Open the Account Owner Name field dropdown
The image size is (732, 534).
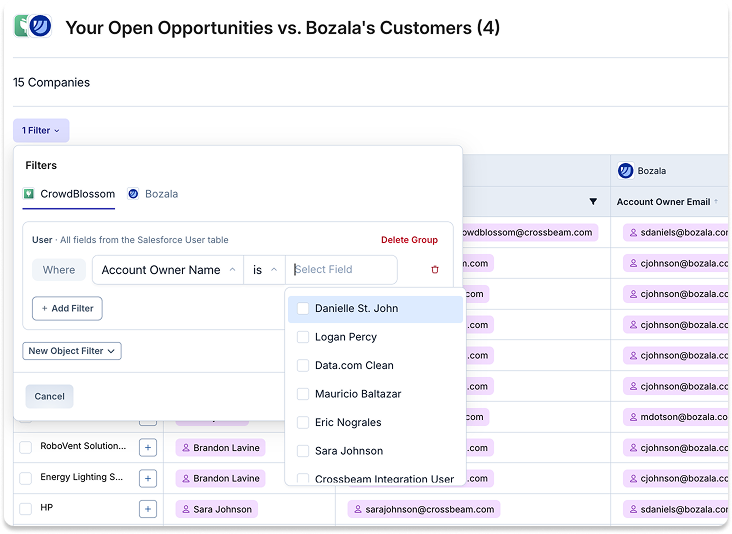coord(168,270)
